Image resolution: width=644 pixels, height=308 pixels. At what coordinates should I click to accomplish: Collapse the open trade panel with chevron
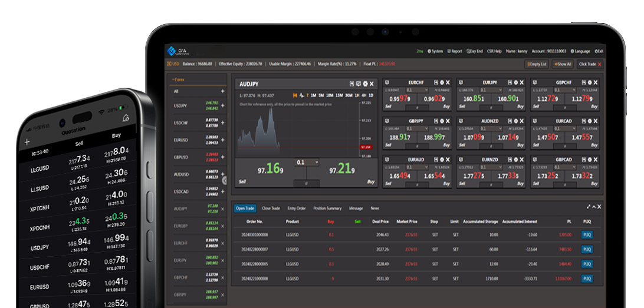(594, 207)
